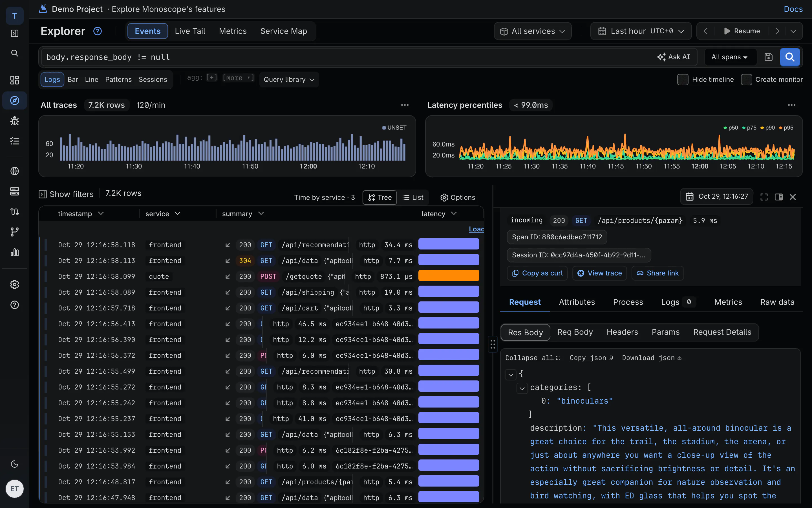Click the split panel layout icon
Screen dimensions: 812x508
click(779, 197)
